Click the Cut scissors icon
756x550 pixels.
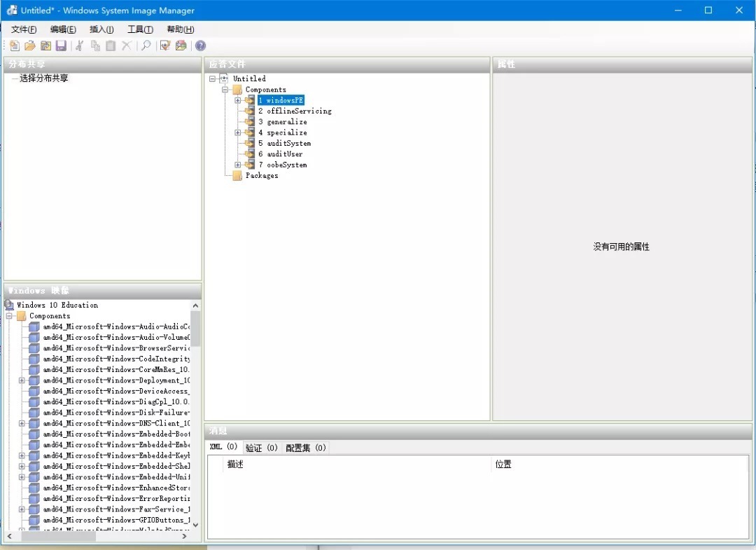(x=80, y=46)
